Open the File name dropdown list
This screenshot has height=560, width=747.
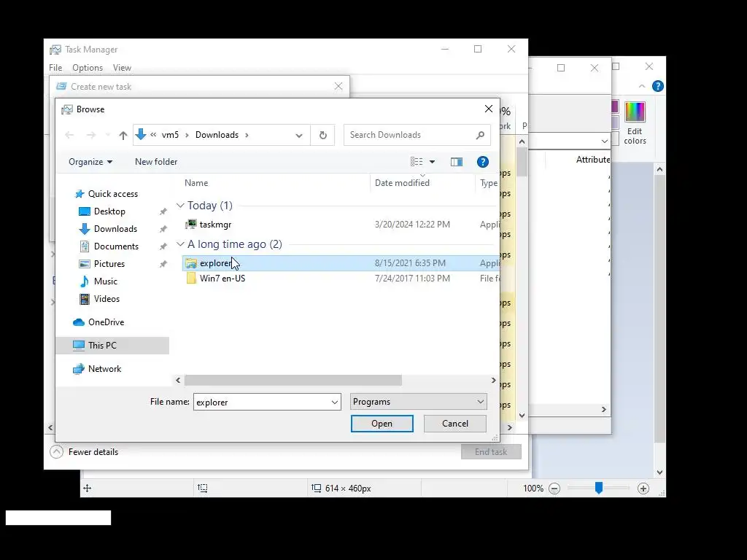[334, 402]
